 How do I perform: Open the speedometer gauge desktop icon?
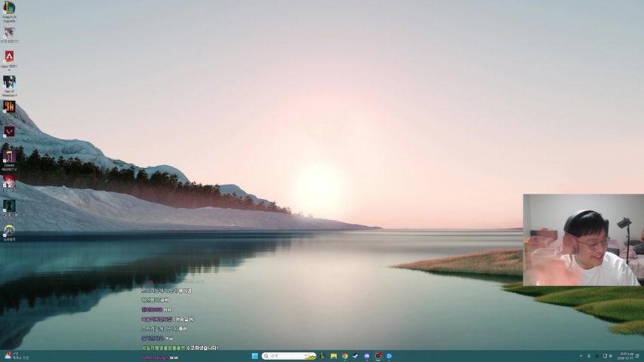[9, 230]
